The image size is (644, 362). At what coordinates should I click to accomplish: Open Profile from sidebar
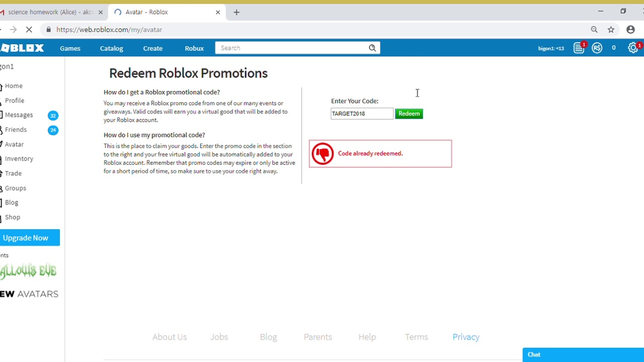tap(15, 101)
